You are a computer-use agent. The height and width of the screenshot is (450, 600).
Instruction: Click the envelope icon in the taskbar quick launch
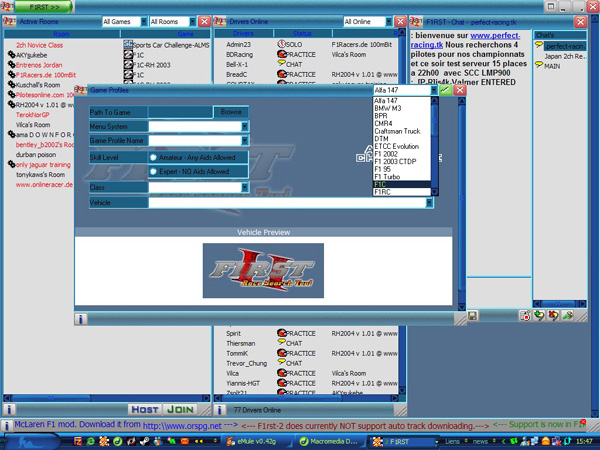point(185,441)
